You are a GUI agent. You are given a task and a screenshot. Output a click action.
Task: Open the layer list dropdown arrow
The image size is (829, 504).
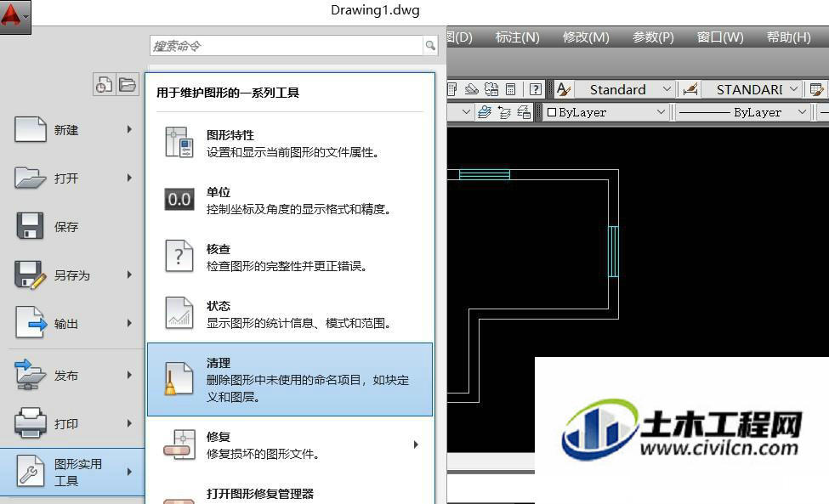[466, 112]
